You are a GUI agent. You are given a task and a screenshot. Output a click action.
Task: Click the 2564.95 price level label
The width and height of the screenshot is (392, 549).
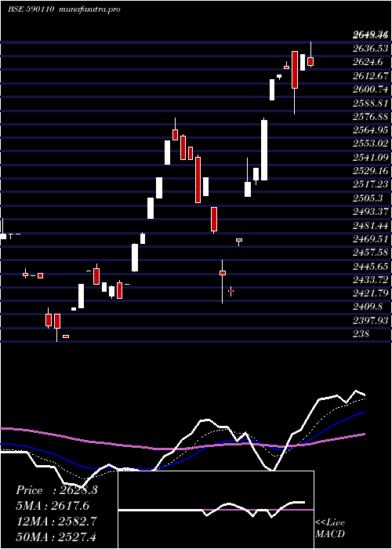tap(370, 130)
